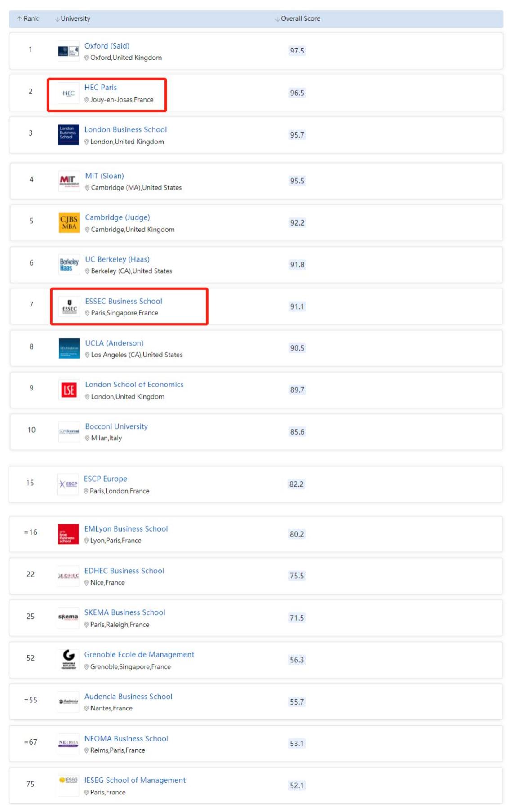
Task: Click the red LSE logo
Action: (69, 390)
